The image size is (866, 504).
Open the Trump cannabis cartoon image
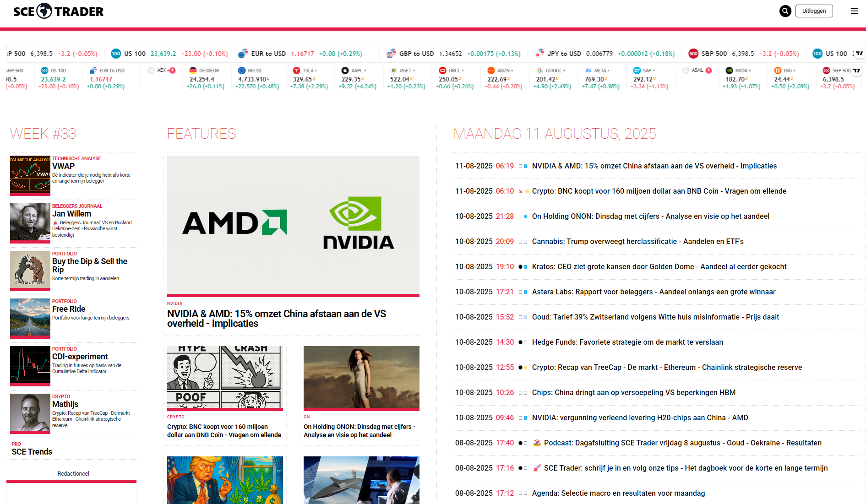pos(225,480)
